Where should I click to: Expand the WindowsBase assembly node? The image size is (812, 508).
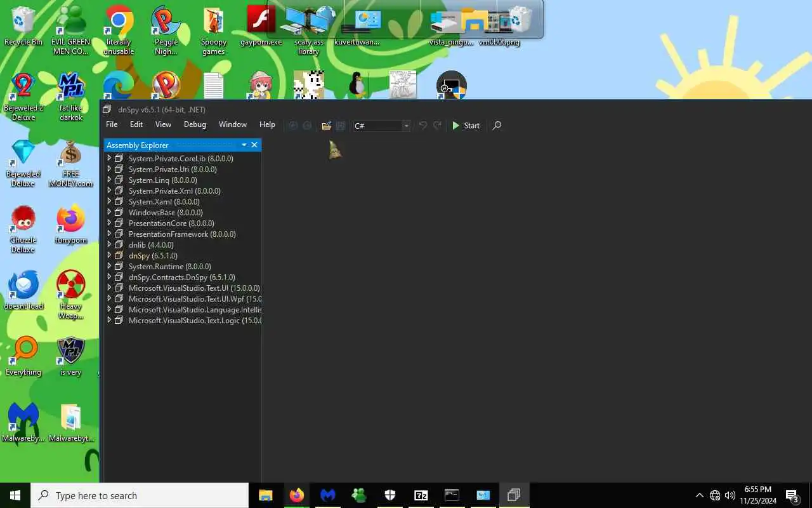pyautogui.click(x=109, y=212)
